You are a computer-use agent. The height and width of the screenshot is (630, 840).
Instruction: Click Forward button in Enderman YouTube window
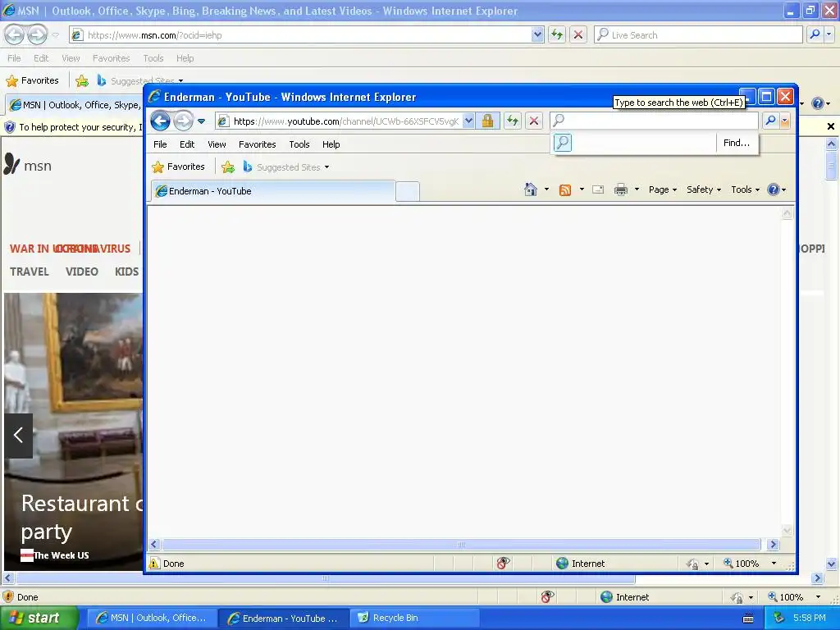pyautogui.click(x=183, y=121)
